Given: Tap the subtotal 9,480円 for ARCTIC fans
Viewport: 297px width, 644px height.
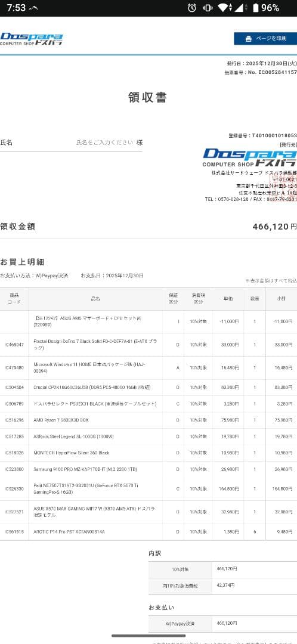Looking at the screenshot, I should [284, 532].
